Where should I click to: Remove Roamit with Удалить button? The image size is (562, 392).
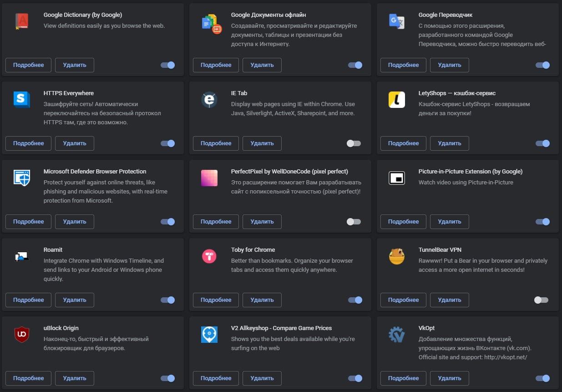pyautogui.click(x=75, y=300)
